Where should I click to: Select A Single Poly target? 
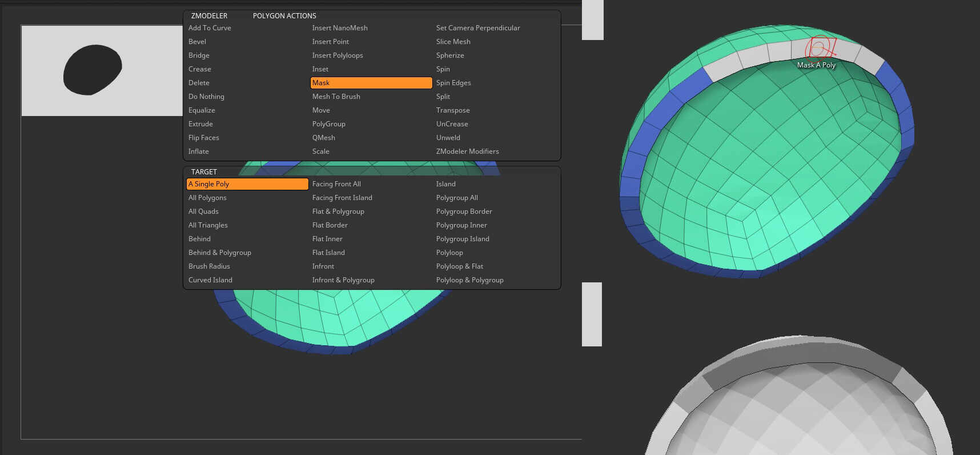pos(247,184)
